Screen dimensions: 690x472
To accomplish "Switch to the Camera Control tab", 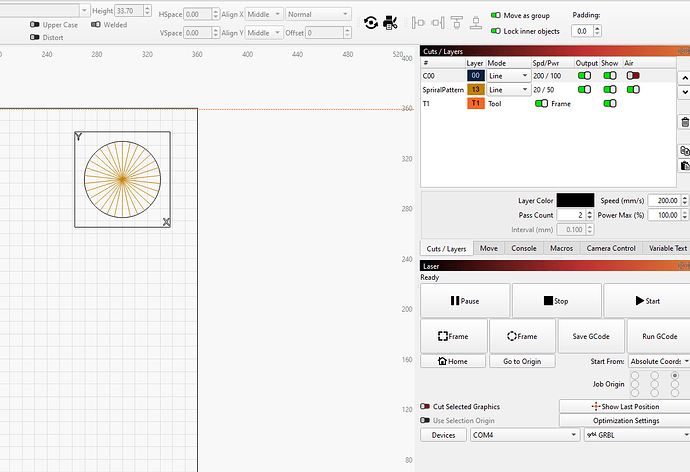I will point(611,248).
